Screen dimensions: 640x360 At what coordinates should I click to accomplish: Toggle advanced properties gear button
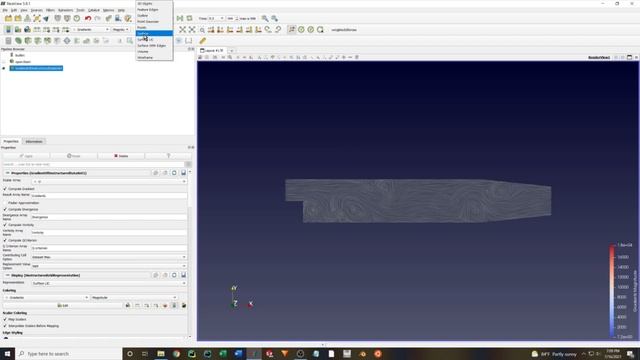pos(188,164)
